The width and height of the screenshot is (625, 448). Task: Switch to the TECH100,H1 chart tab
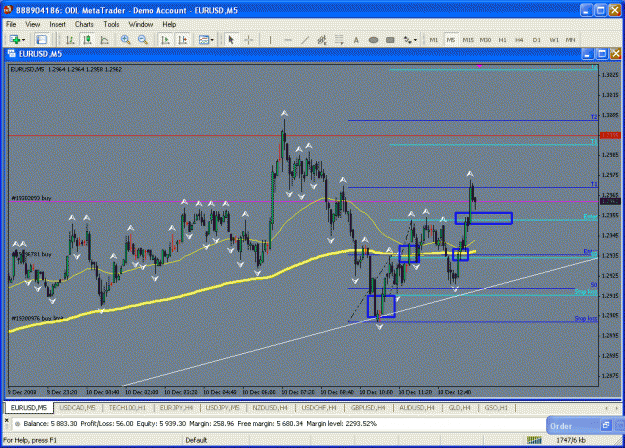point(127,408)
